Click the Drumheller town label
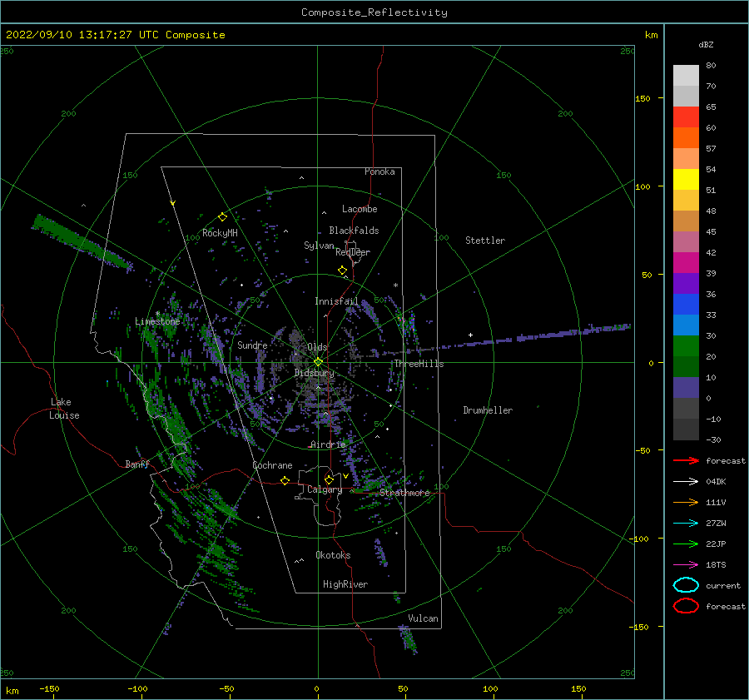Screen dimensions: 749x700 (488, 410)
